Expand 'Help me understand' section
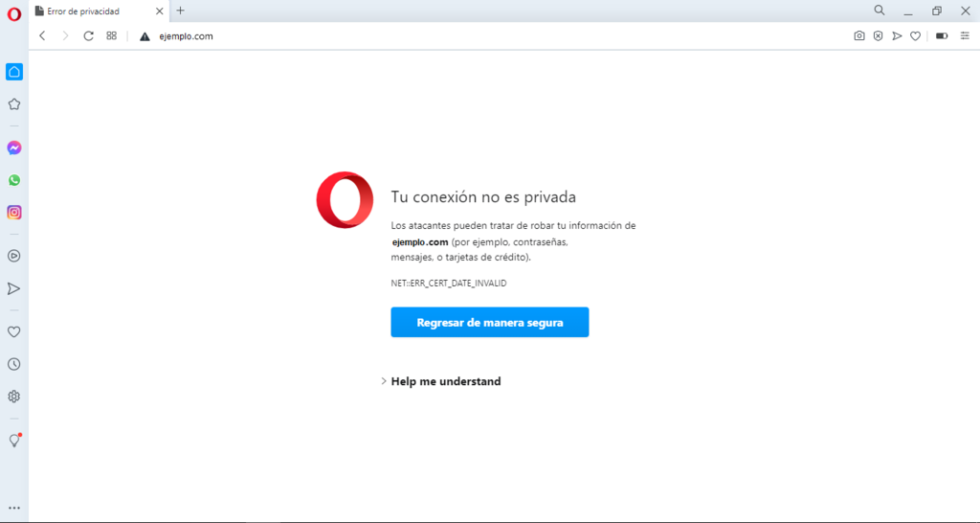 point(441,381)
